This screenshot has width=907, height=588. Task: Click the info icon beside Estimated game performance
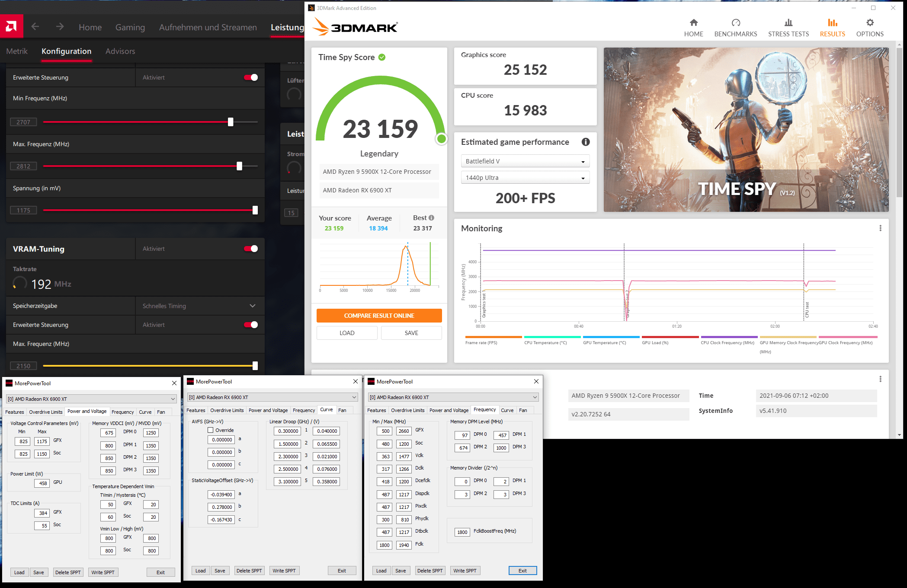[x=586, y=142]
